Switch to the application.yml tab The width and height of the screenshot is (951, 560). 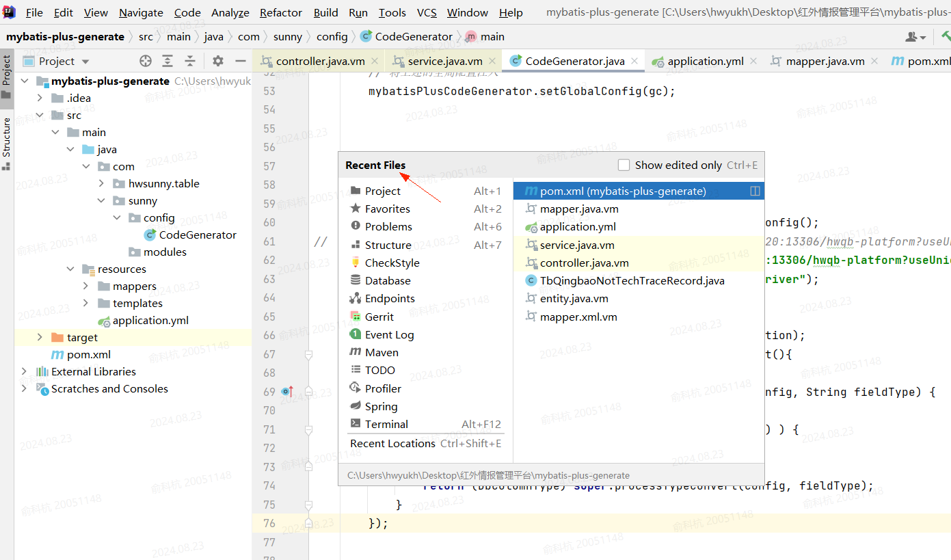pos(705,61)
